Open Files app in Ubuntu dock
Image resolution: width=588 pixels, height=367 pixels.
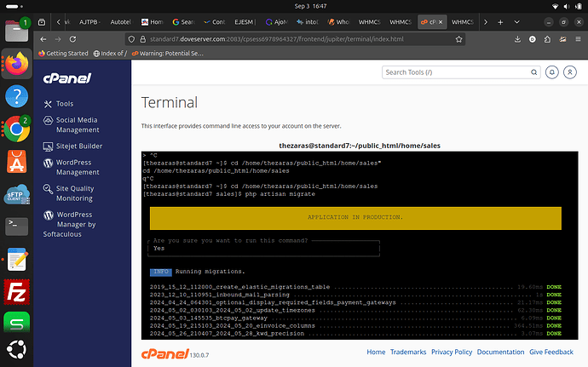coord(16,31)
